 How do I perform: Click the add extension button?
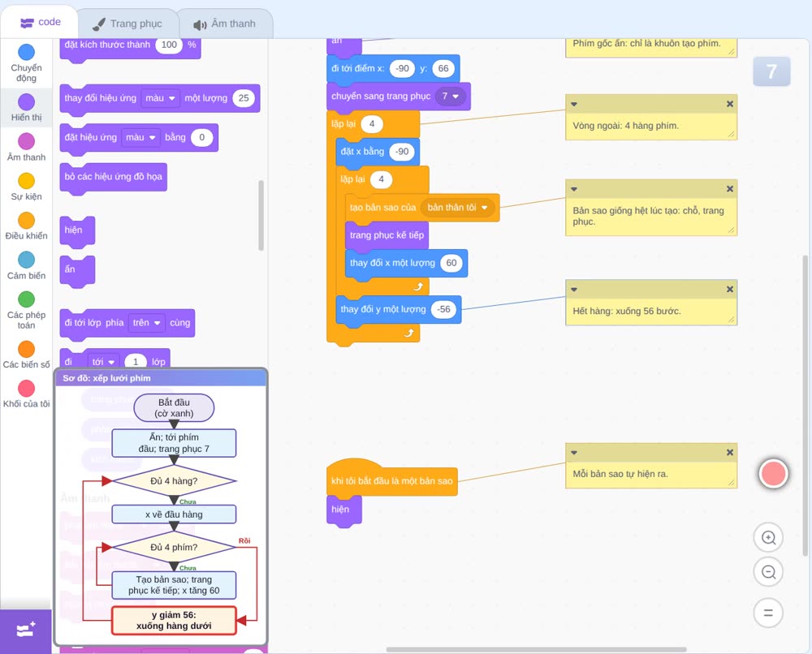pos(25,631)
